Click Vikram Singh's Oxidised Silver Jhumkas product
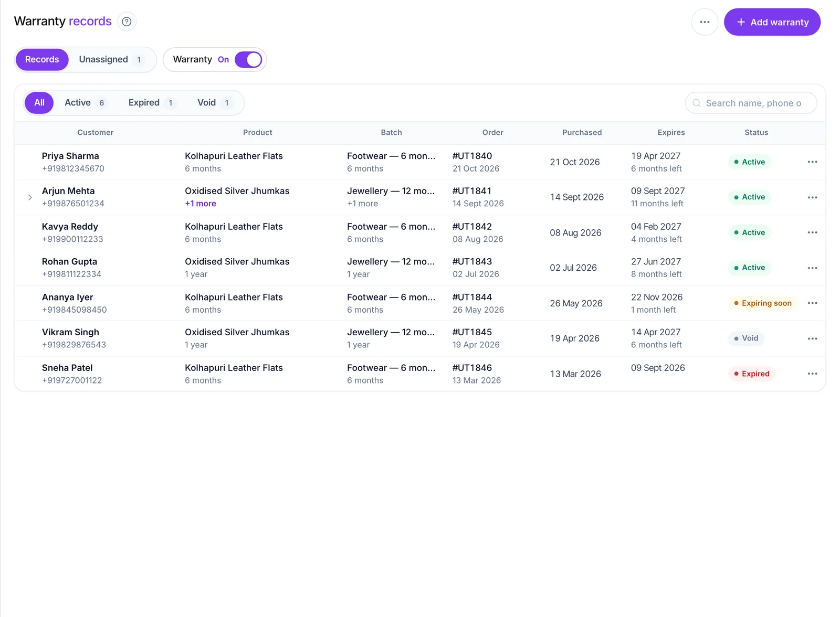The image size is (840, 617). pyautogui.click(x=237, y=332)
